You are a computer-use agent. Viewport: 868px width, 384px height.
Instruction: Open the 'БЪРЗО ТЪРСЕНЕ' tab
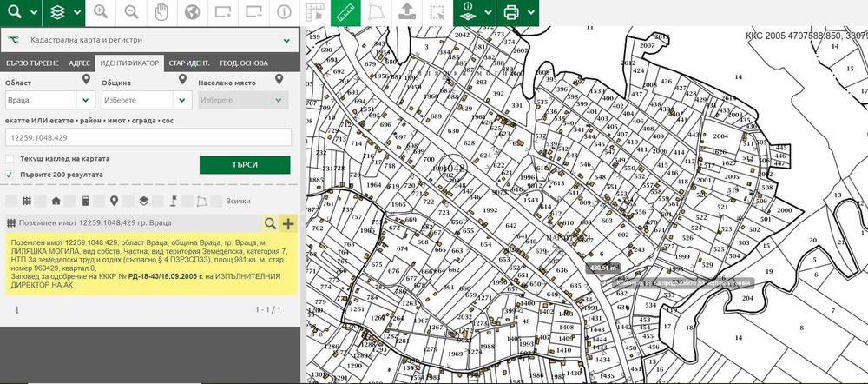32,64
